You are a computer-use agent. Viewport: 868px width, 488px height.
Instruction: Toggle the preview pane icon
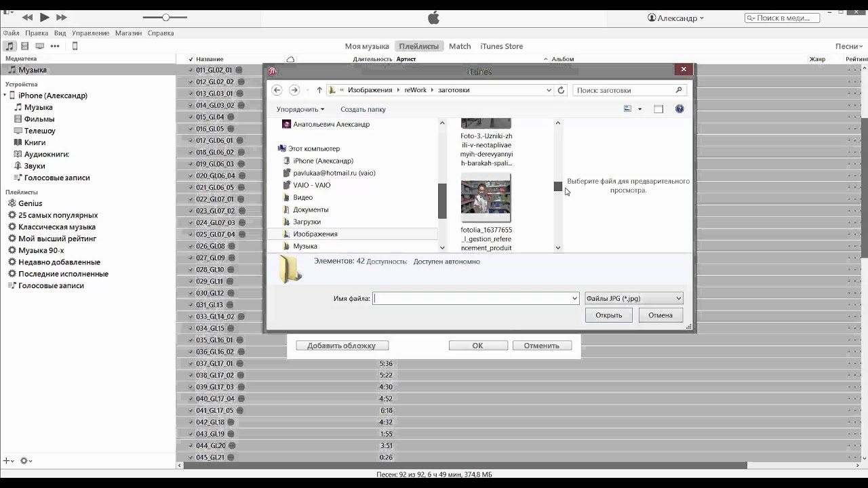click(658, 109)
